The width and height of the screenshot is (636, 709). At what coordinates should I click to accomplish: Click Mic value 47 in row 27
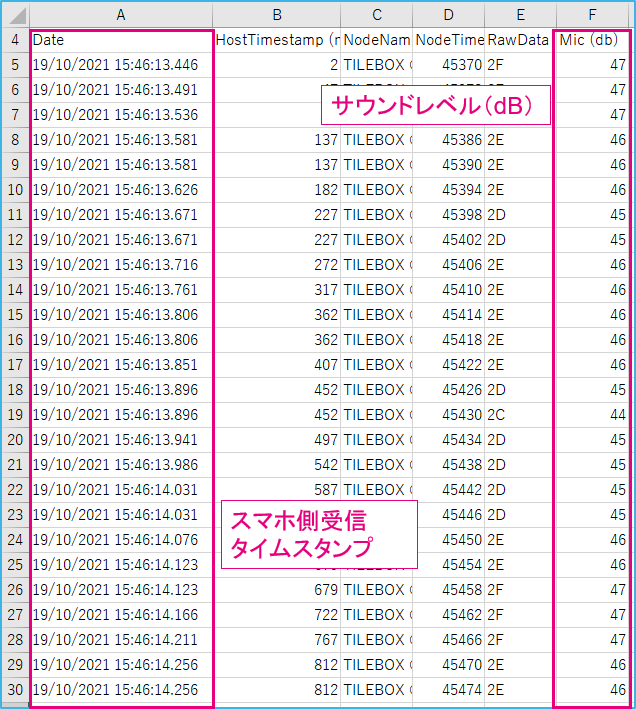[x=592, y=614]
